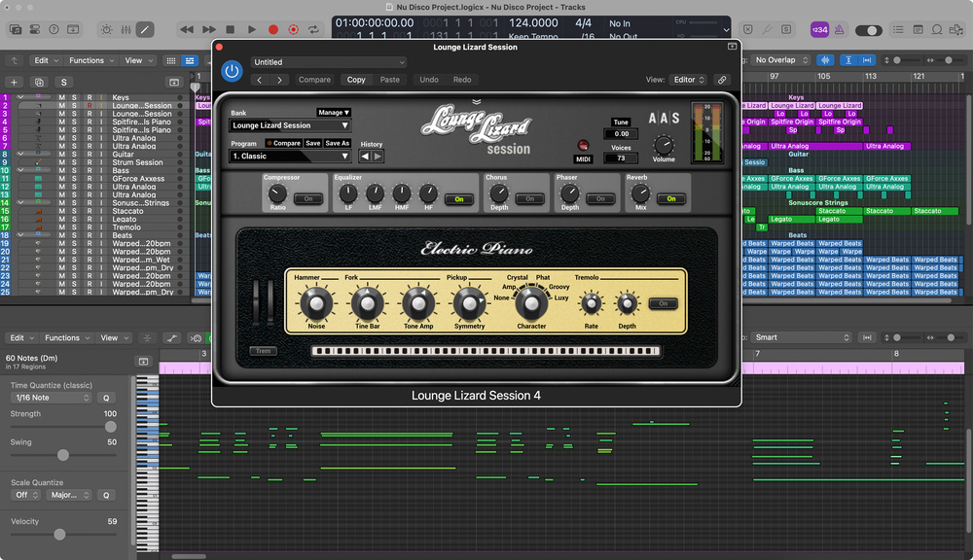
Task: Open the Lounge Lizard Session bank dropdown
Action: (x=290, y=125)
